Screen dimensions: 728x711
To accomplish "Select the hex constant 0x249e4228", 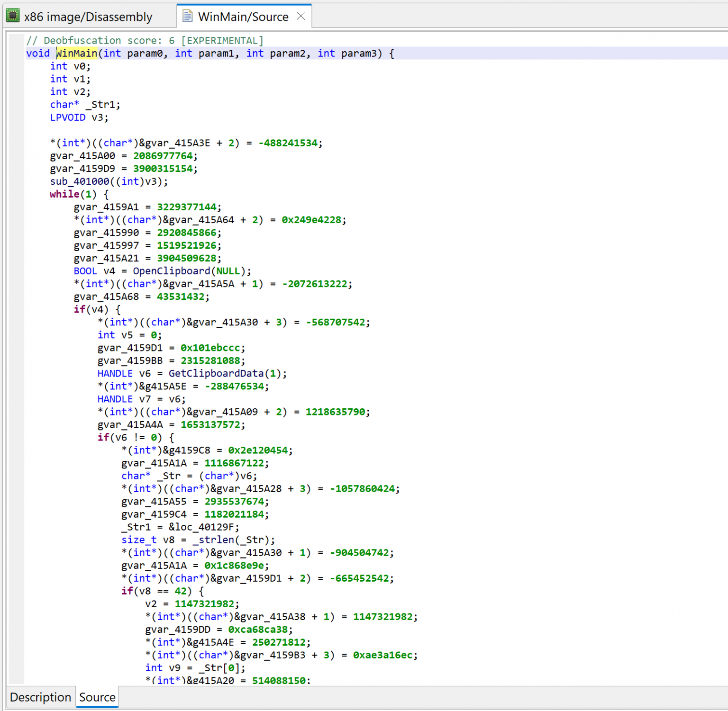I will point(312,219).
